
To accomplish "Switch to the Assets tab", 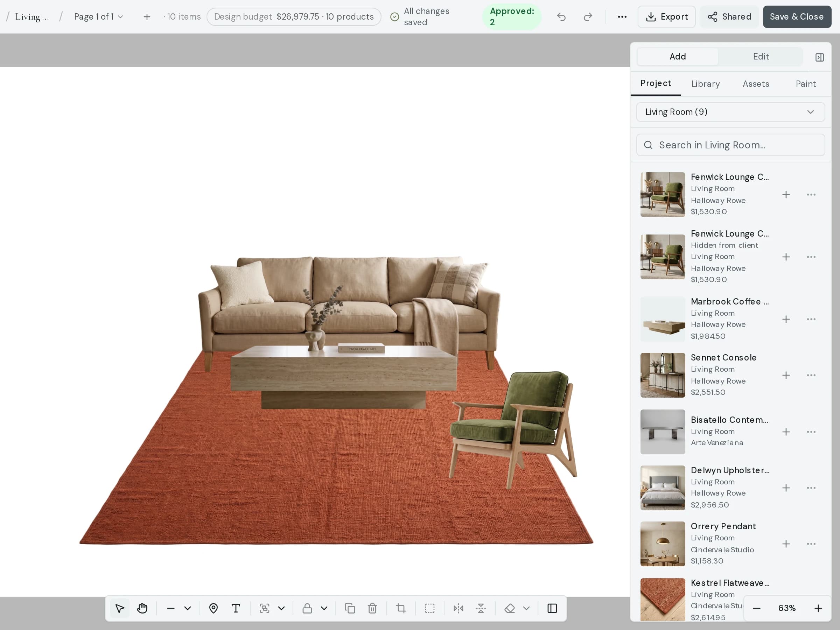I will click(756, 84).
